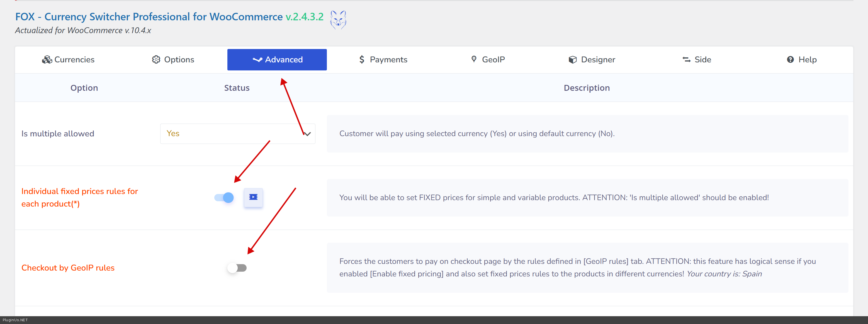868x324 pixels.
Task: Click the Checkout by GeoIP rules label
Action: coord(68,268)
